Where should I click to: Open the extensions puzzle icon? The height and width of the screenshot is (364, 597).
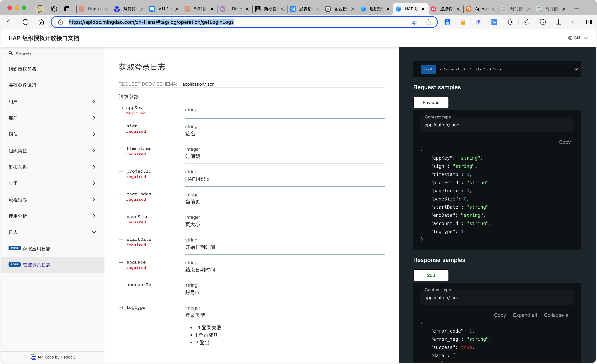point(510,22)
